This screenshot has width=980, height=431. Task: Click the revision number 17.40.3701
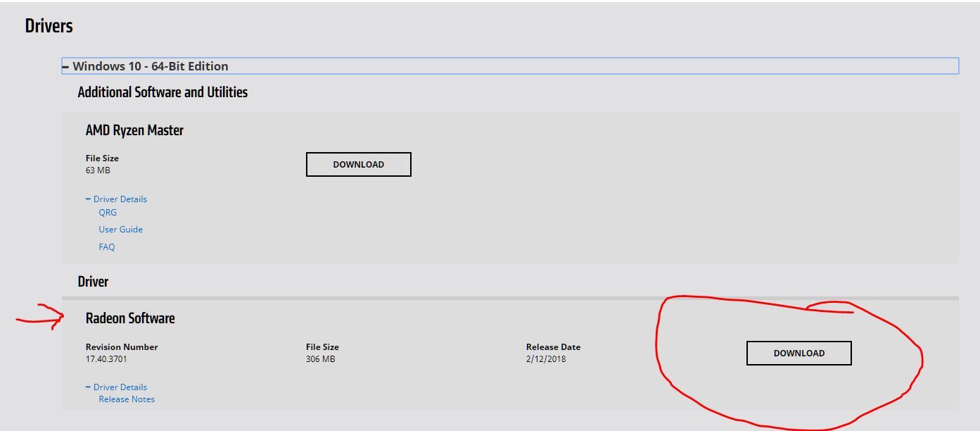click(x=106, y=359)
